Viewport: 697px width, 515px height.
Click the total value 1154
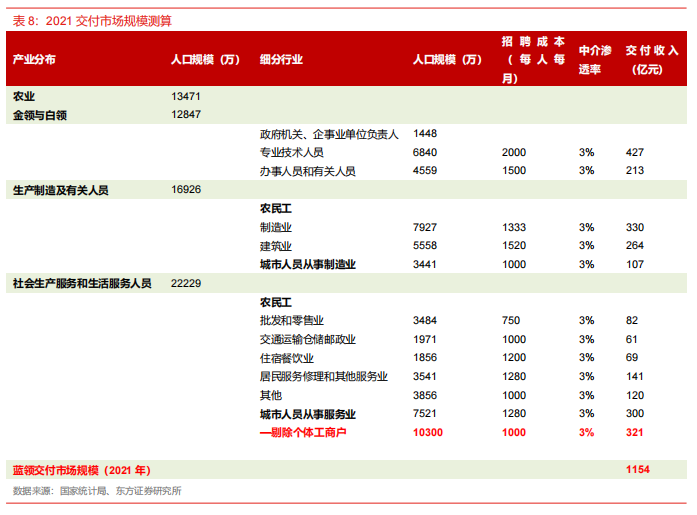click(x=638, y=470)
